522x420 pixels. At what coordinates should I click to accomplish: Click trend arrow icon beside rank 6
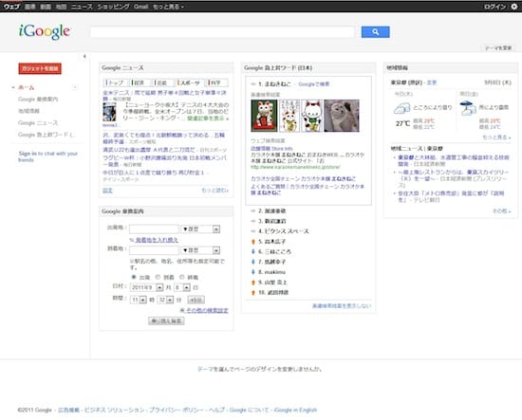(253, 252)
